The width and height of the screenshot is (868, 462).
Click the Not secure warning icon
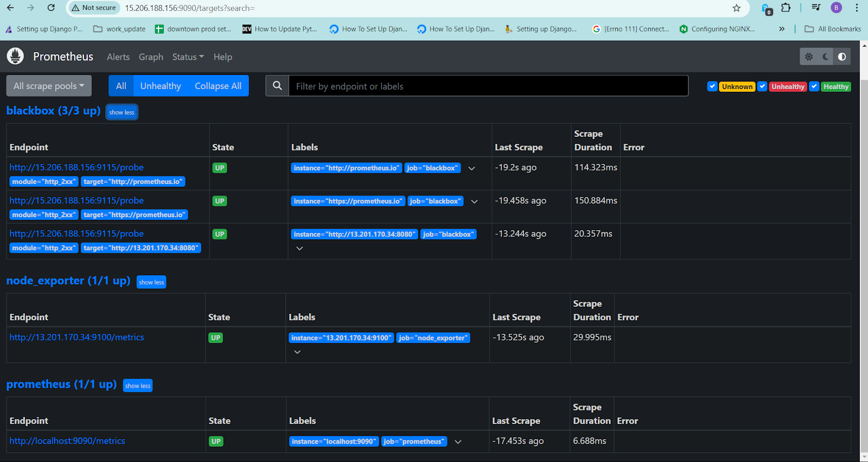[x=75, y=8]
